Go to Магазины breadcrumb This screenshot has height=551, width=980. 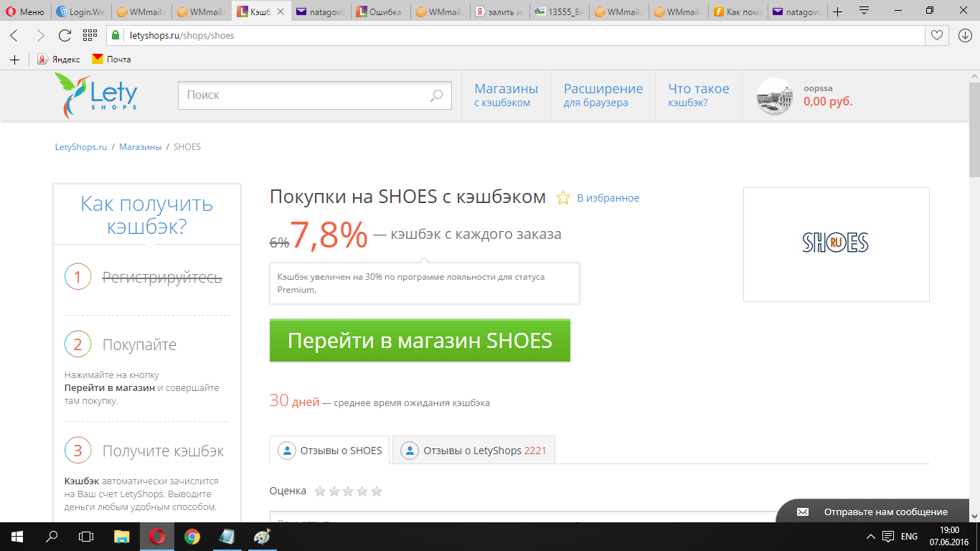click(x=141, y=146)
